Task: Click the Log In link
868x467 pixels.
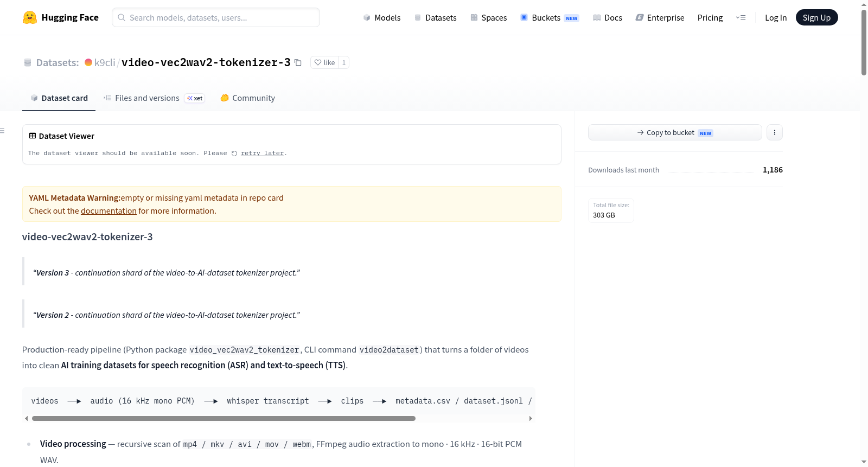Action: tap(776, 17)
